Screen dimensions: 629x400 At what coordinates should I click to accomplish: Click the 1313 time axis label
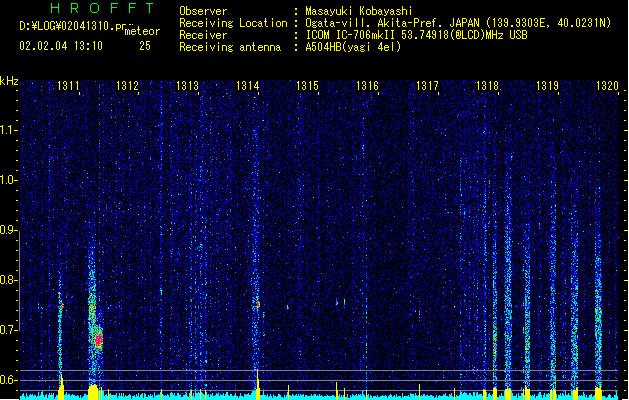point(187,86)
